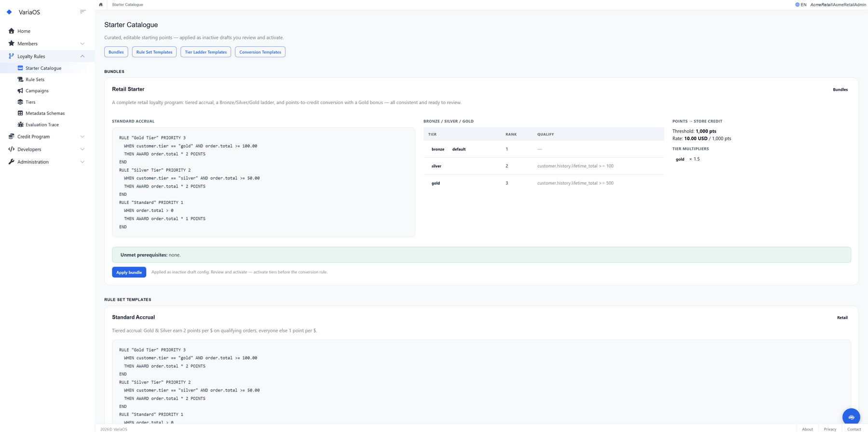Screen dimensions: 868x432
Task: Click the Retail tag on Standard Accrual card
Action: [x=842, y=318]
